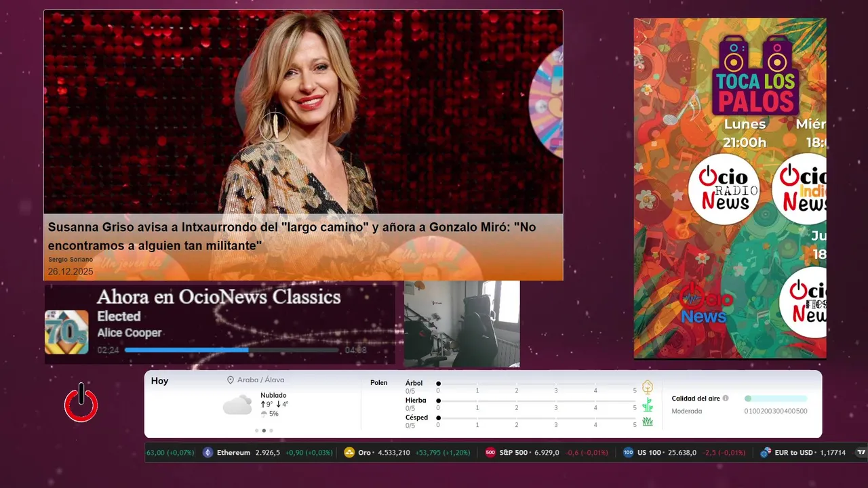Click the Hoy weather label
The width and height of the screenshot is (868, 488).
point(159,381)
